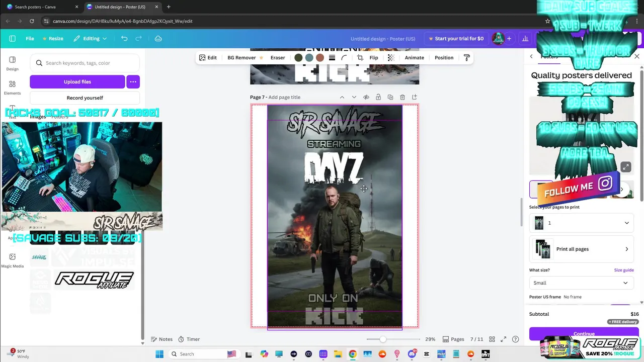Image resolution: width=644 pixels, height=362 pixels.
Task: Click the cloud save status icon
Action: click(x=158, y=39)
